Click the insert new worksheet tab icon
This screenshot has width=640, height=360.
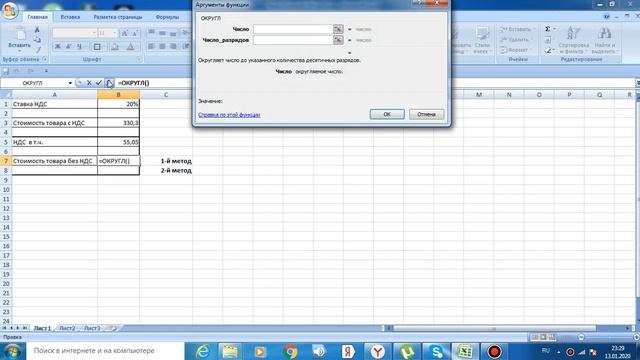113,328
